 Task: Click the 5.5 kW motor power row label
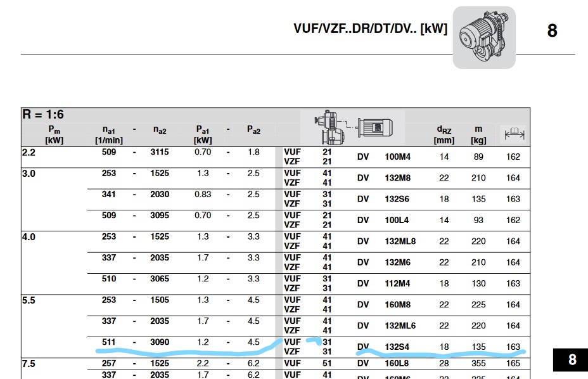point(29,300)
